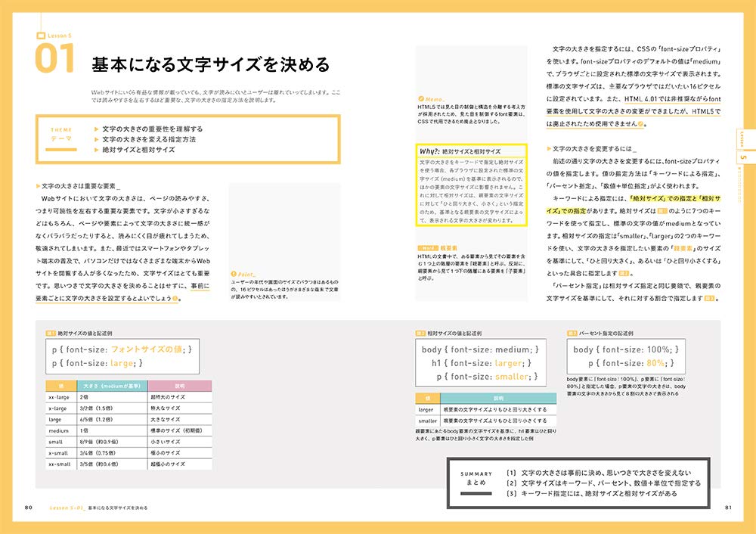Click the caption 絶対サイズの値と記述例
The height and width of the screenshot is (534, 756).
(85, 334)
